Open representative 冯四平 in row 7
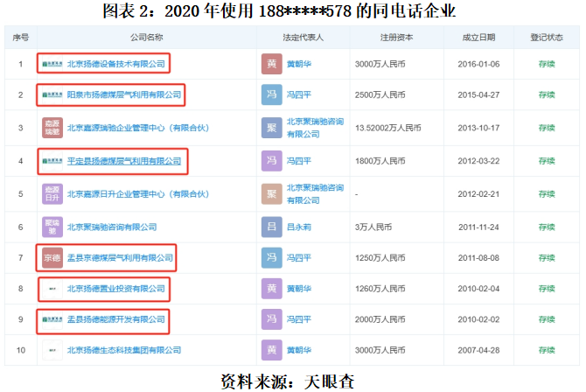This screenshot has height=392, width=586. (299, 258)
